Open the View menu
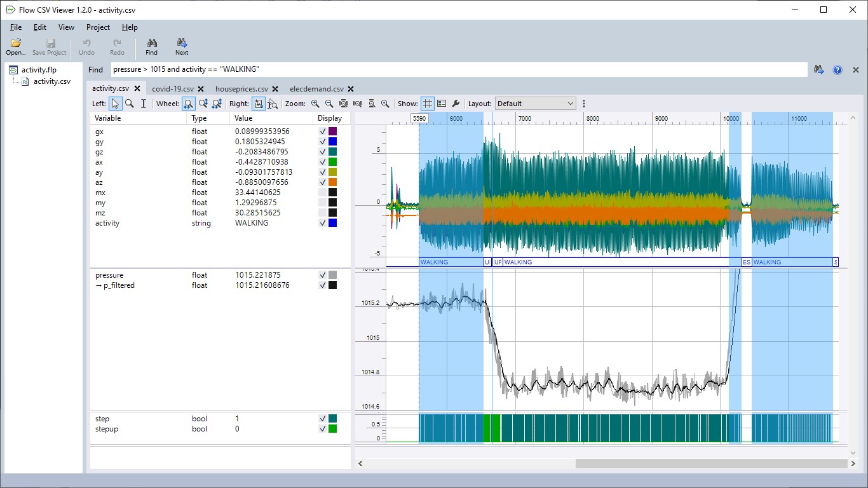This screenshot has height=488, width=868. tap(66, 27)
